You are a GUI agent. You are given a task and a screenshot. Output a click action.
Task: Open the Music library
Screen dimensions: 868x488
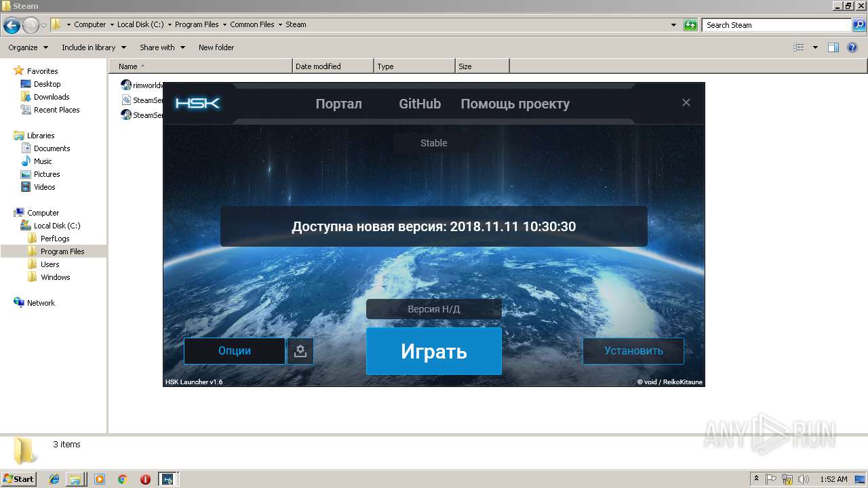pos(43,161)
